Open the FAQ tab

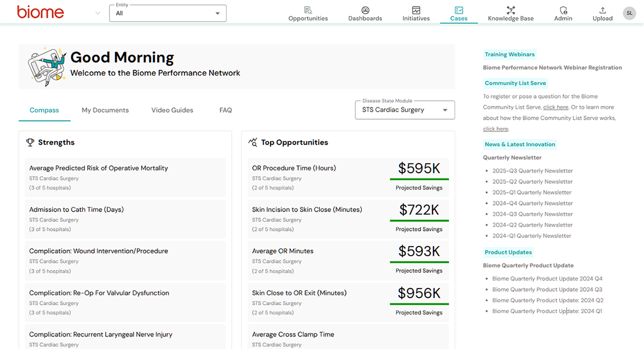(x=225, y=110)
